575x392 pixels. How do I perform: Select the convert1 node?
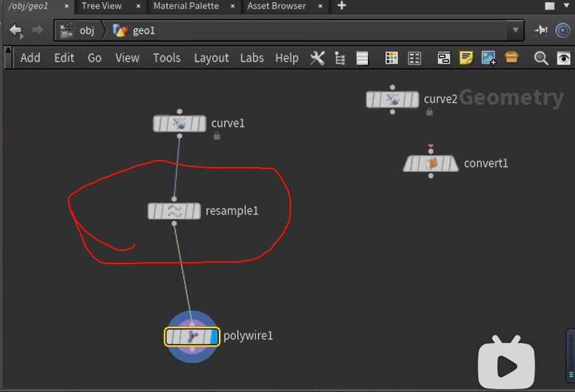tap(431, 164)
